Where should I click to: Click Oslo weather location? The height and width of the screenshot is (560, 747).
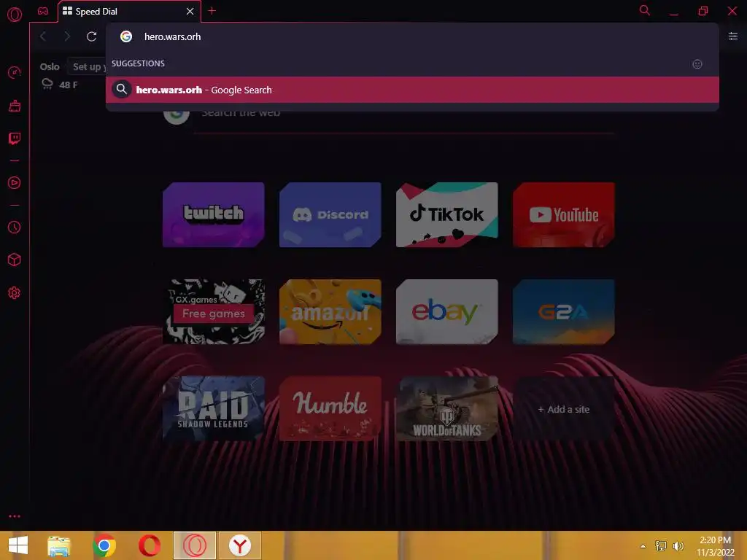coord(50,66)
